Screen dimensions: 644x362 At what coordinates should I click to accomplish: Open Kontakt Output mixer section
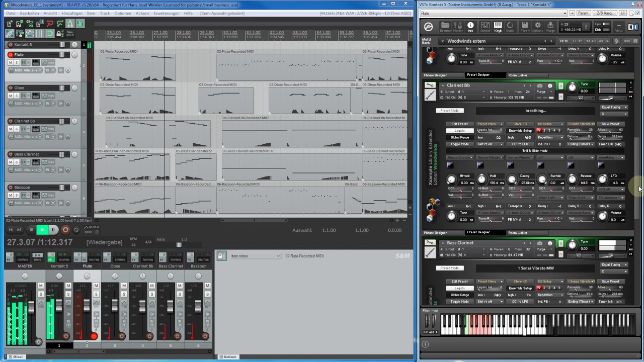click(x=485, y=26)
